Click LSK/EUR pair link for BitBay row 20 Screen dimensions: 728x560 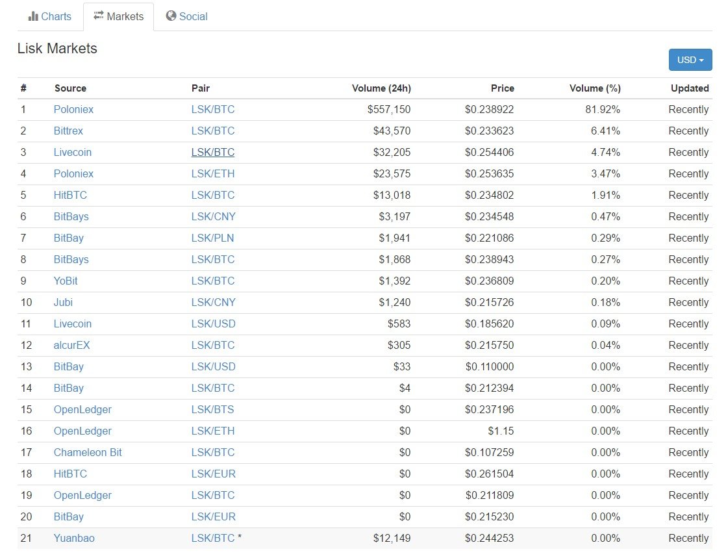(x=214, y=517)
